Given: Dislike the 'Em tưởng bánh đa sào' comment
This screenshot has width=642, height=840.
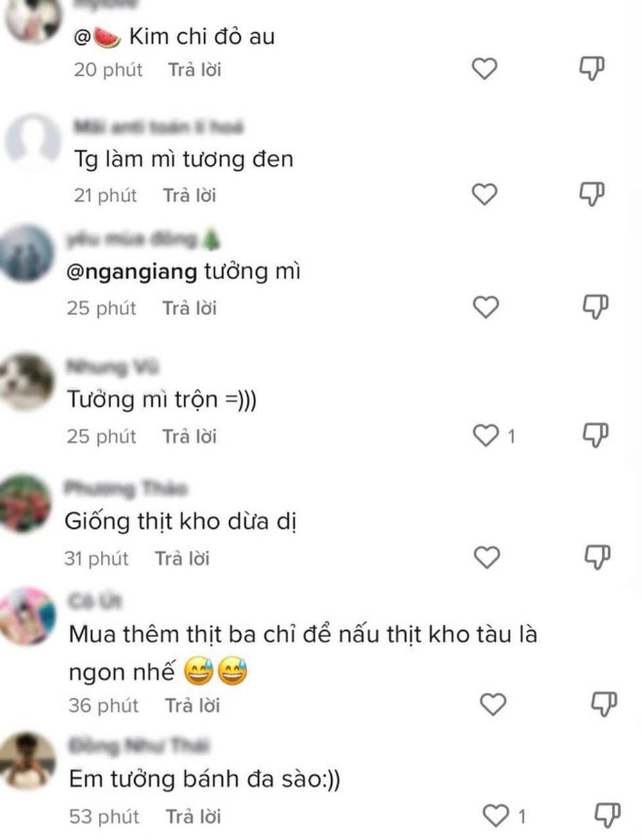Looking at the screenshot, I should click(x=607, y=815).
